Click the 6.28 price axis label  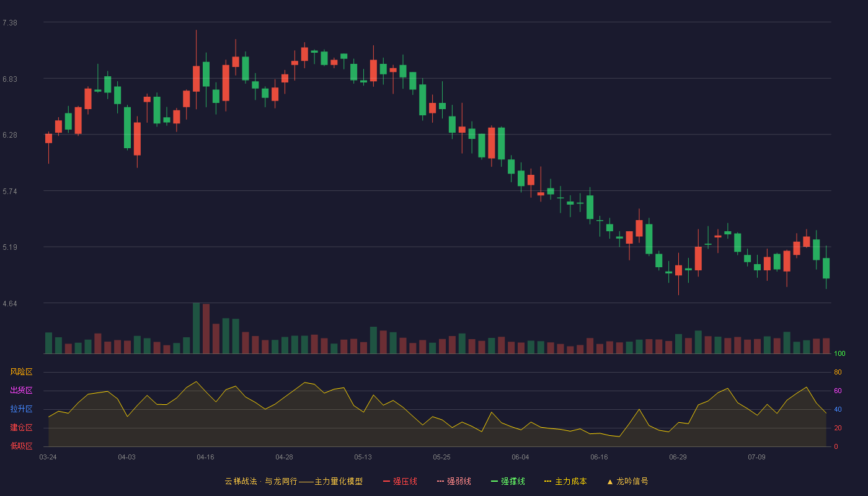[10, 135]
